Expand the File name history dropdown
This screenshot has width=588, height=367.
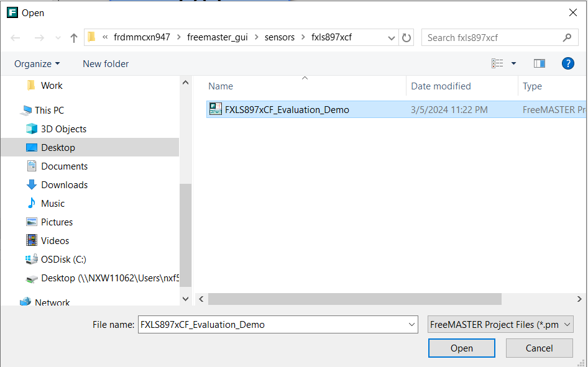tap(411, 325)
